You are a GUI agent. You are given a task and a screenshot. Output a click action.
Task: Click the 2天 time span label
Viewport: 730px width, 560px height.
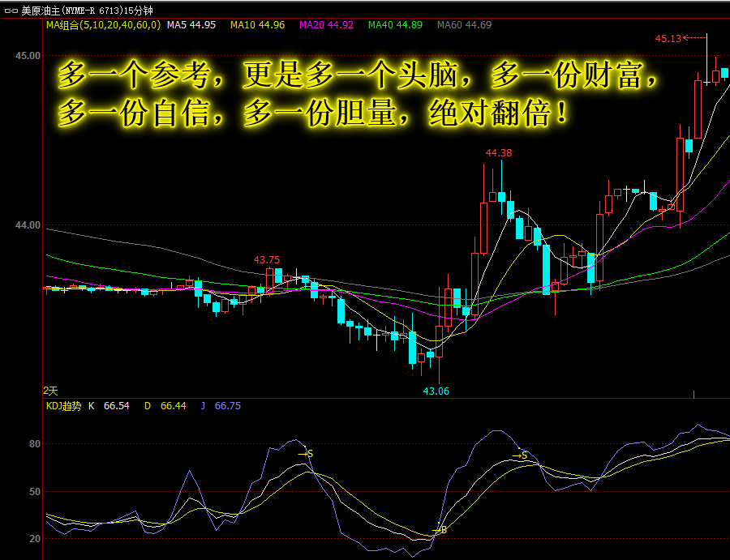click(x=50, y=391)
